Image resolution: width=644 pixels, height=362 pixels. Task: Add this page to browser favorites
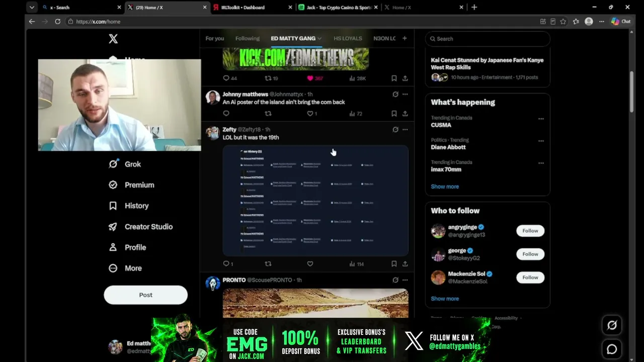tap(563, 22)
